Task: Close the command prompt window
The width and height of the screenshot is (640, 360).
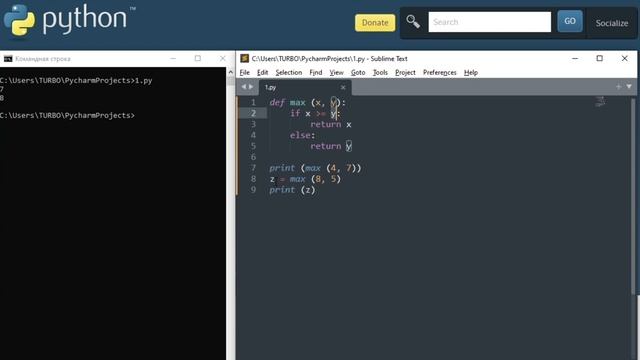Action: click(x=222, y=58)
